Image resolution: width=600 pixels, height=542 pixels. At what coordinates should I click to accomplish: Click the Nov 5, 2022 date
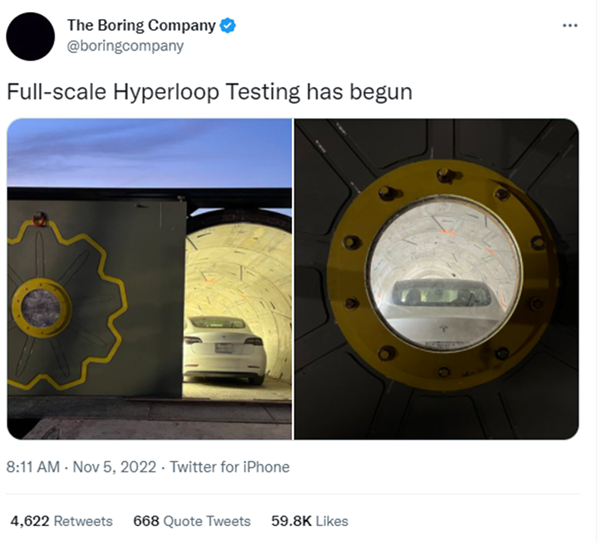114,467
